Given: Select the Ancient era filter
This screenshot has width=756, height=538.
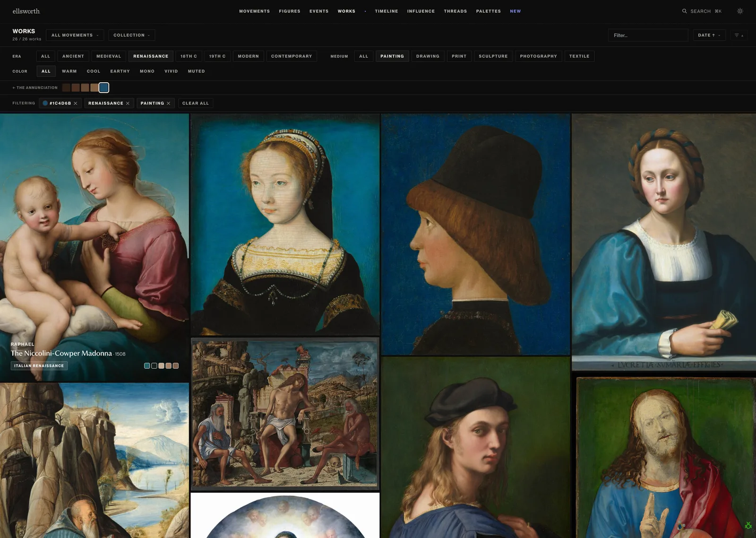Looking at the screenshot, I should pos(73,56).
